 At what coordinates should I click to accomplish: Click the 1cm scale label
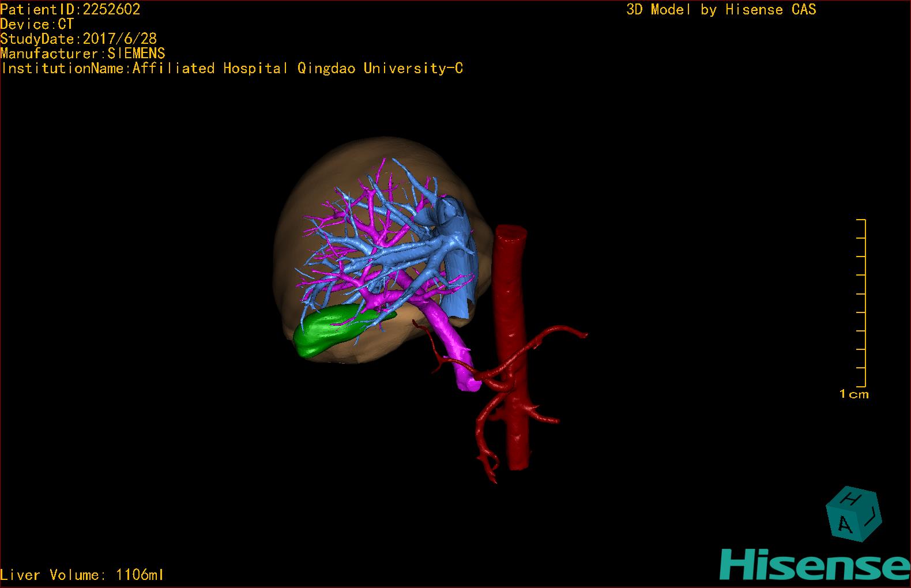tap(854, 394)
